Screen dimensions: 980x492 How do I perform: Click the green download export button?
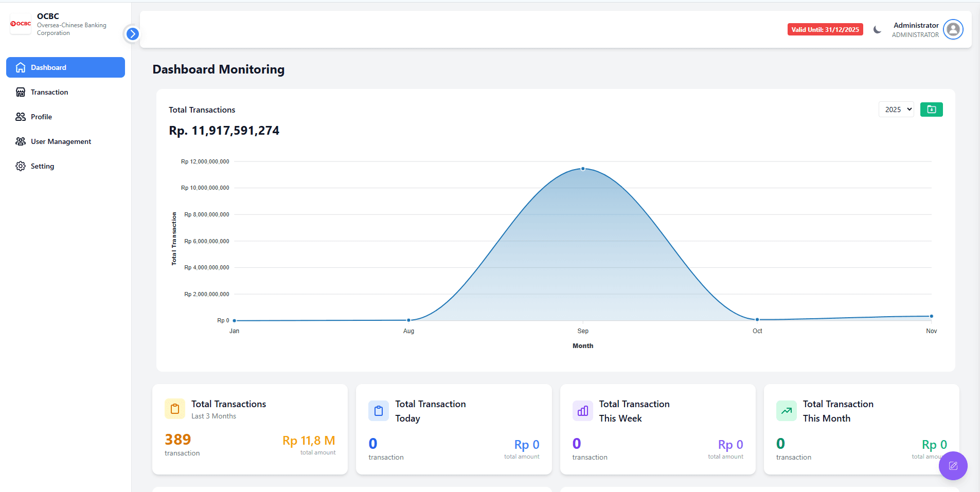pos(931,110)
